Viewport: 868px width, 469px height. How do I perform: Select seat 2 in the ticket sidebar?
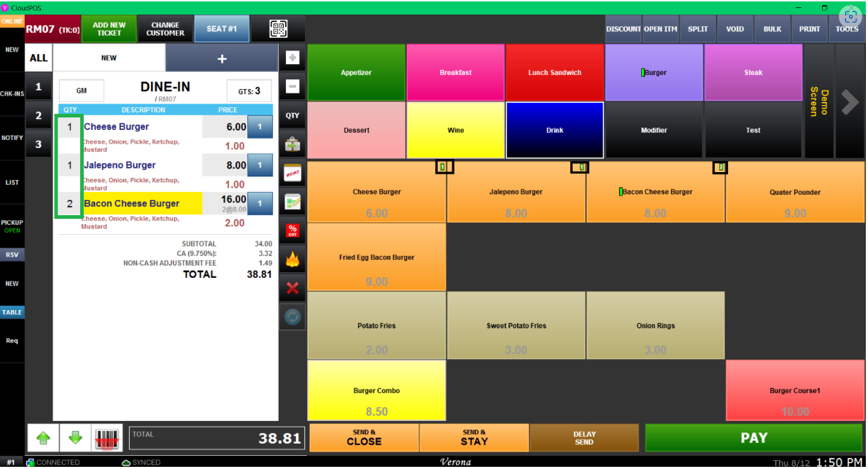[39, 115]
